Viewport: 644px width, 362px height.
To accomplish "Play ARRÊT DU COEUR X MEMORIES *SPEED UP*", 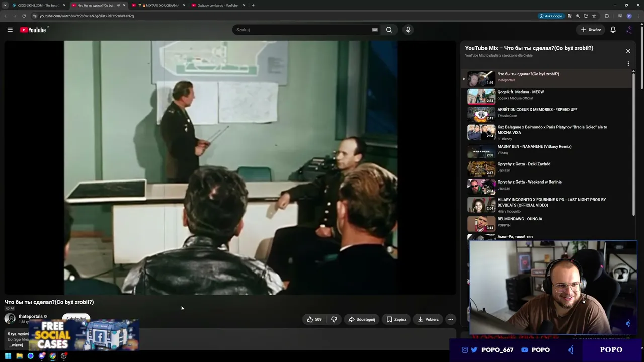I will click(547, 113).
